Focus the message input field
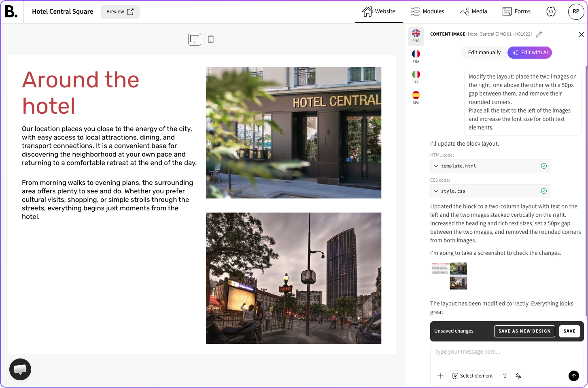The width and height of the screenshot is (588, 388). 506,352
